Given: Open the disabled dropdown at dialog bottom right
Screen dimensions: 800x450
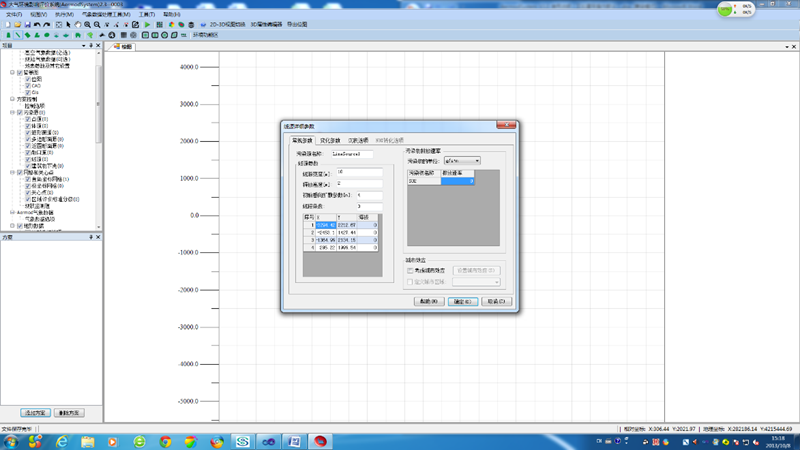Looking at the screenshot, I should [x=477, y=282].
